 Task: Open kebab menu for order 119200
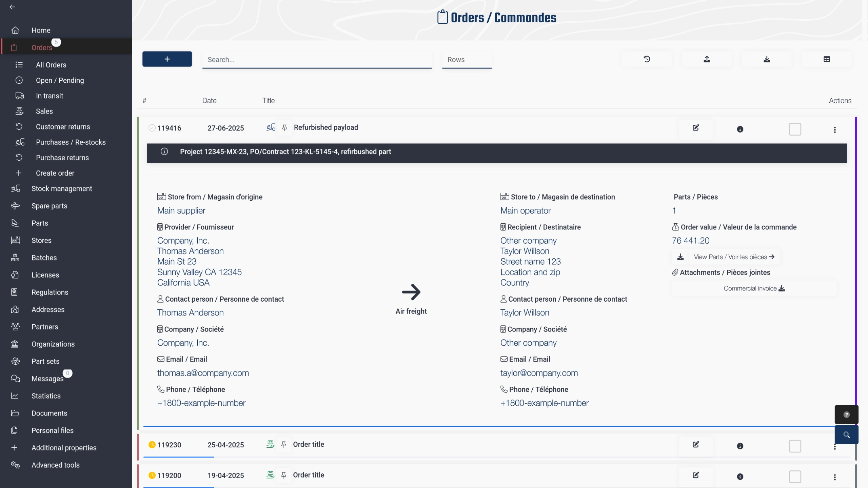pos(835,477)
